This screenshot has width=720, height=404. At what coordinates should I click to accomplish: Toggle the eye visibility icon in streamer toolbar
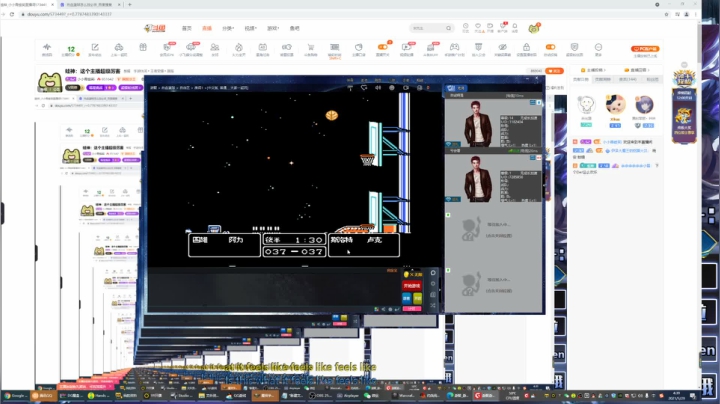coord(502,47)
